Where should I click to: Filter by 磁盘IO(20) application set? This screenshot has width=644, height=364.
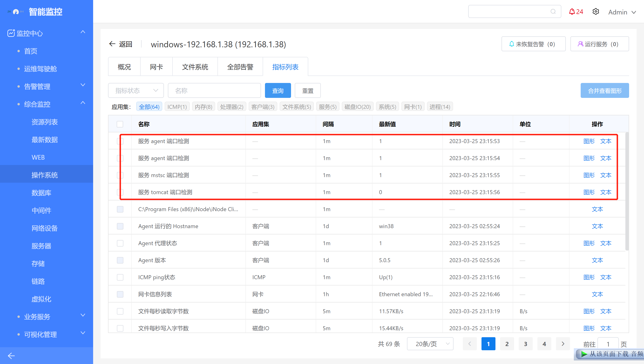pos(357,107)
